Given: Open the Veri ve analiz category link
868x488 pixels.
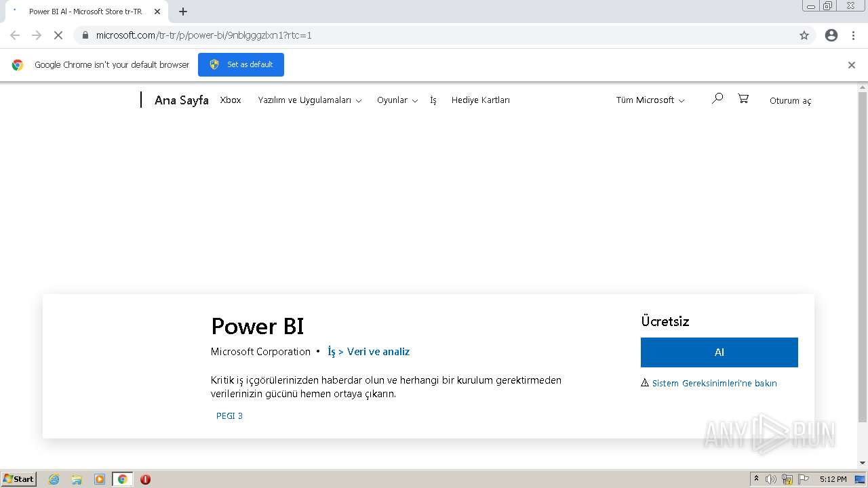Looking at the screenshot, I should tap(378, 352).
